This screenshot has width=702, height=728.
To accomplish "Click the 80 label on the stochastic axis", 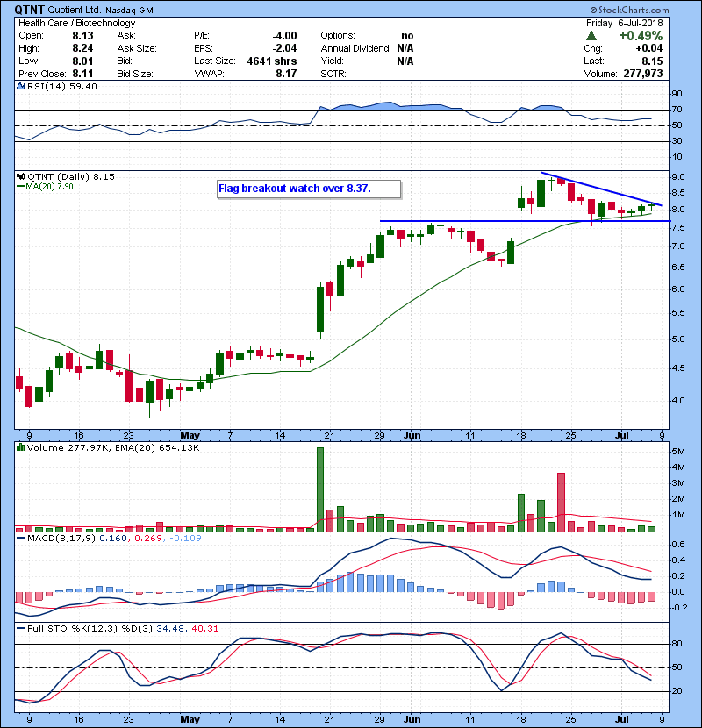I will (677, 644).
